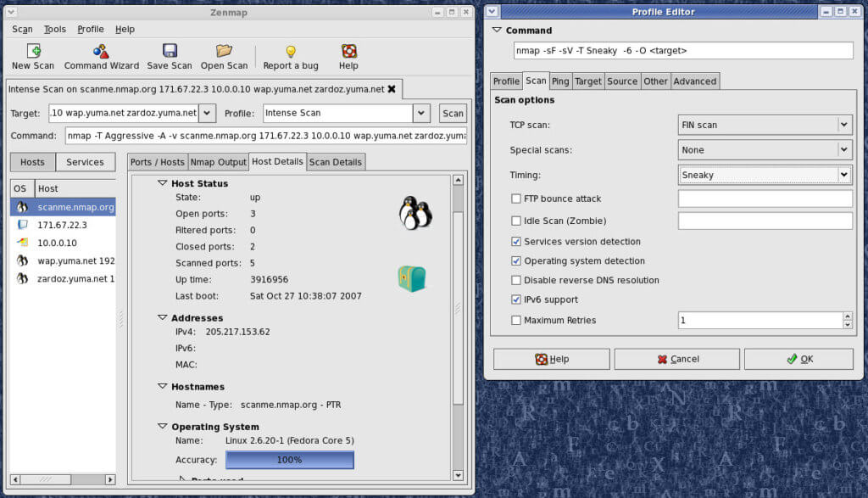Collapse the Command section in Profile Editor

pos(497,30)
